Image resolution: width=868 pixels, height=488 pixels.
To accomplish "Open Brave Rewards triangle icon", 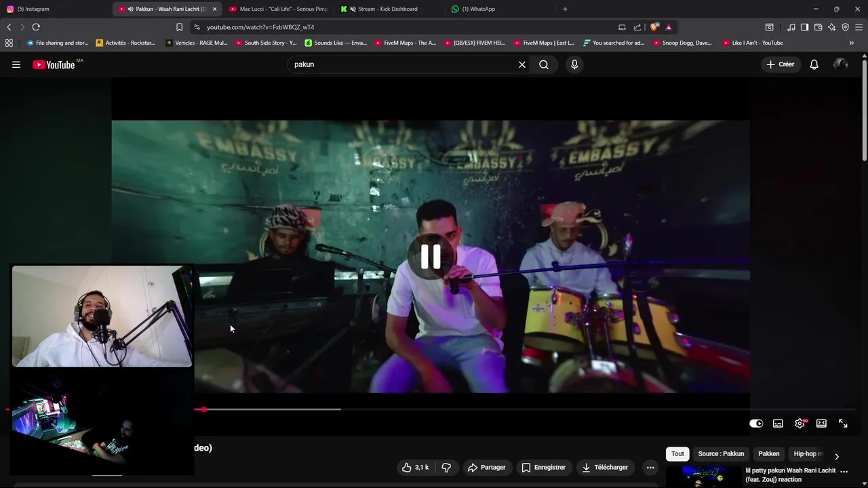I will [669, 27].
